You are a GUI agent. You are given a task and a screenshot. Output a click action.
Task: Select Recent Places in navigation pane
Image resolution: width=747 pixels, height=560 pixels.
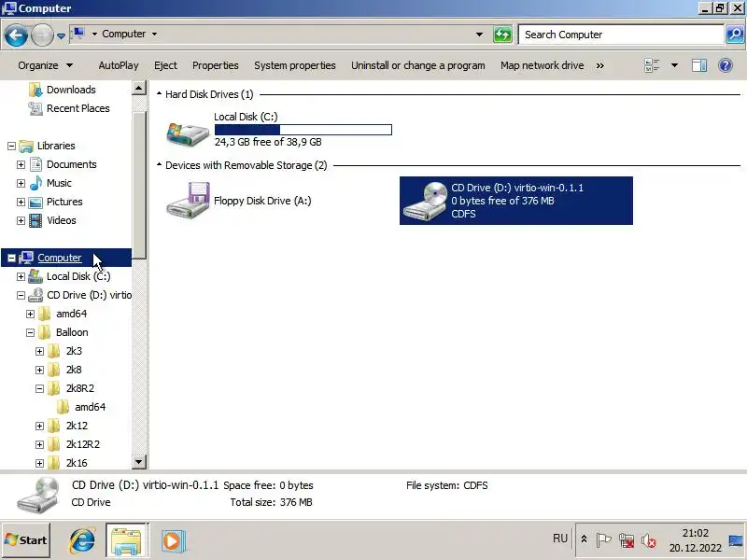(x=78, y=108)
